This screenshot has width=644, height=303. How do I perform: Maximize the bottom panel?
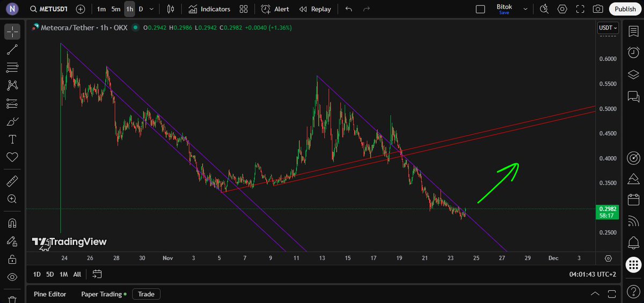coord(611,294)
